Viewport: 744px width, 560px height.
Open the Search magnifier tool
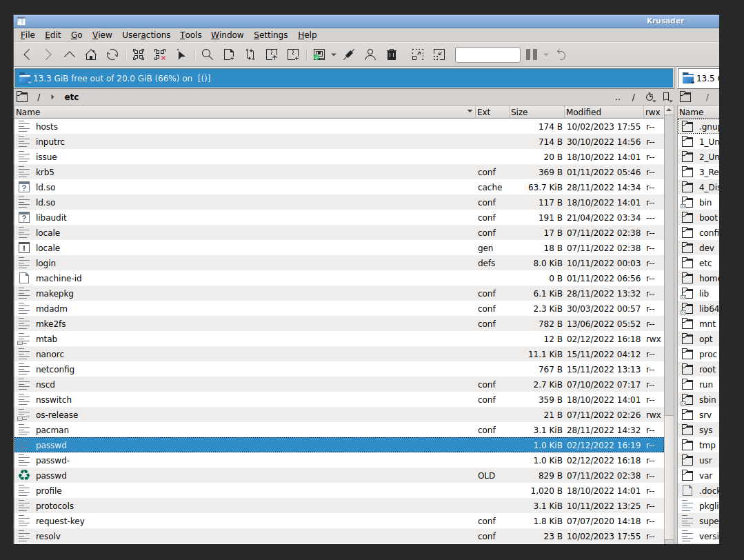[207, 54]
